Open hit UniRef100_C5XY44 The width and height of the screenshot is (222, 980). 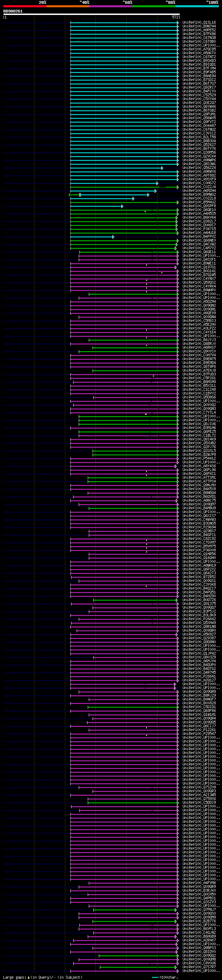click(199, 99)
